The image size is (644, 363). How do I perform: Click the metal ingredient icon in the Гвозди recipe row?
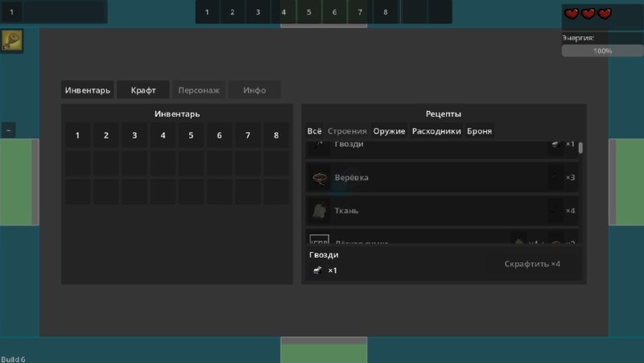click(555, 144)
